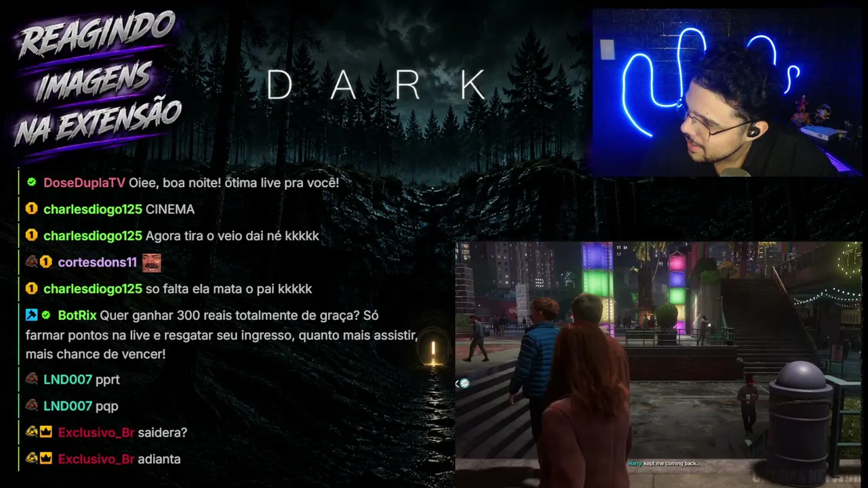Screen dimensions: 868x488
Task: Click the yellow badge on the "so falta ela mata" row
Action: pos(31,289)
